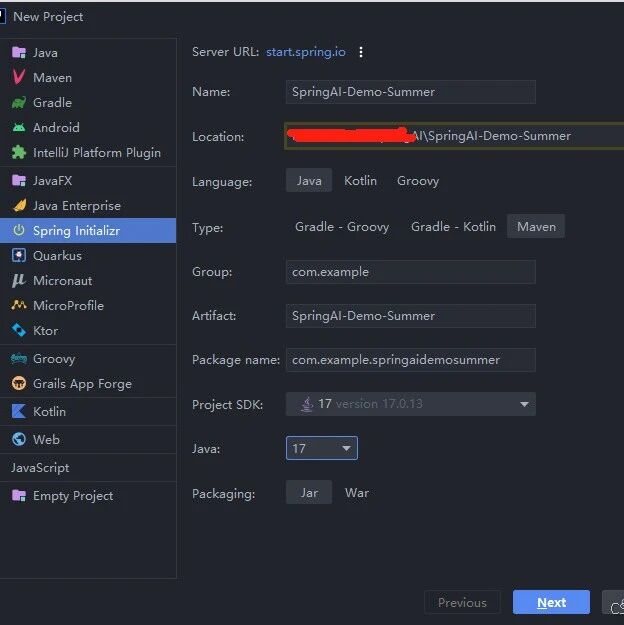Select IntelliJ Platform Plugin in the list

88,153
